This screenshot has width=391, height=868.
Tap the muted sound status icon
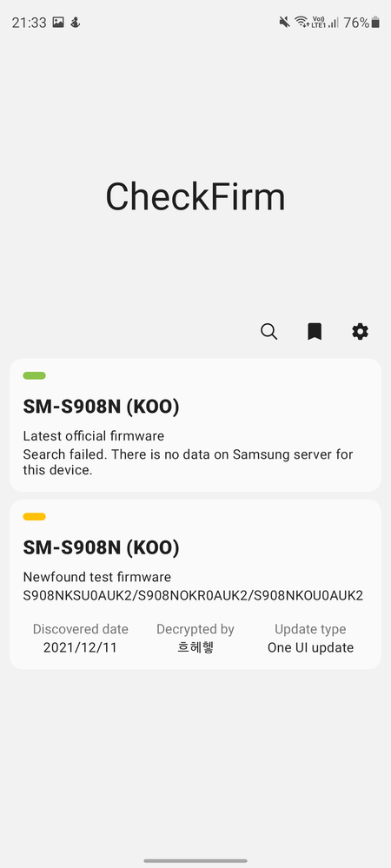tap(284, 22)
